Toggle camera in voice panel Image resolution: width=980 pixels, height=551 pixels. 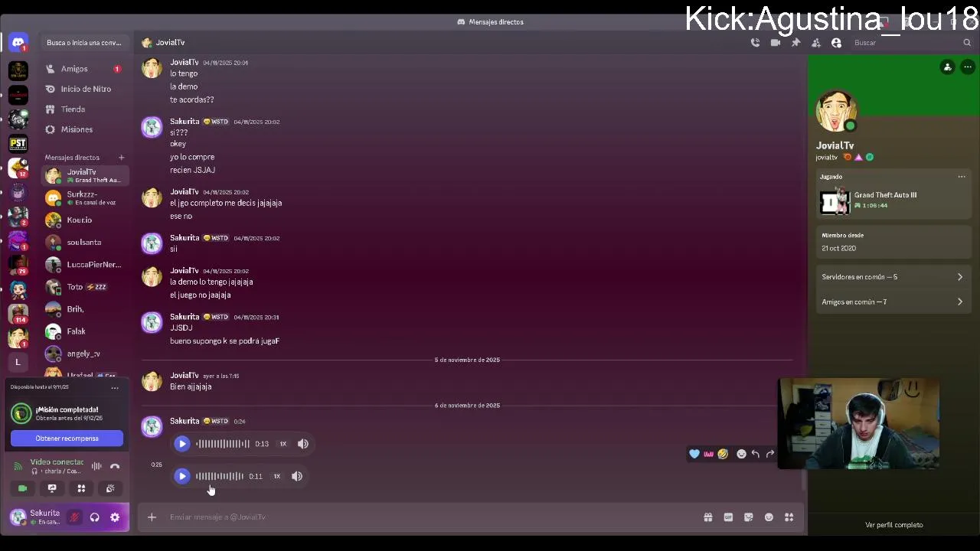[x=22, y=488]
